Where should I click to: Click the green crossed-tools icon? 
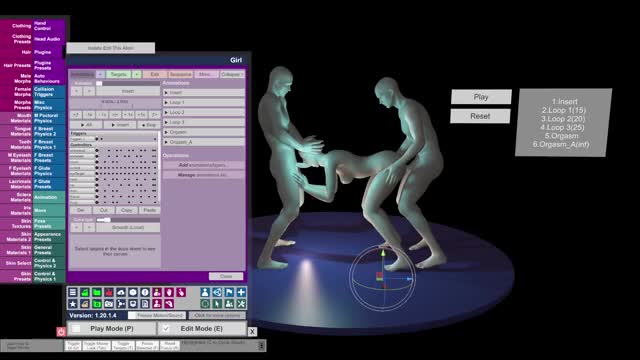point(241,304)
